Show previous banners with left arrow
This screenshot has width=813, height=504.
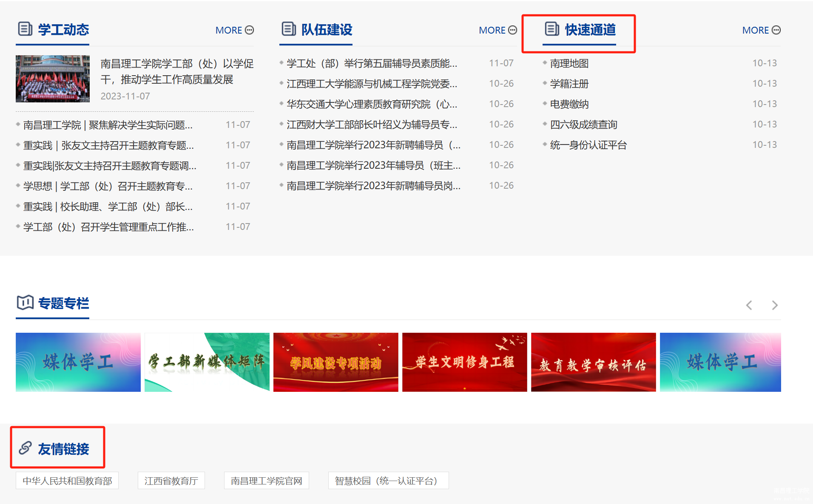(749, 305)
